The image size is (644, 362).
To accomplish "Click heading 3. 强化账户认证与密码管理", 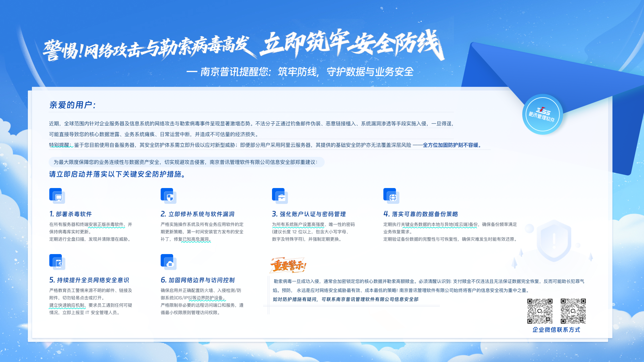I will coord(309,214).
